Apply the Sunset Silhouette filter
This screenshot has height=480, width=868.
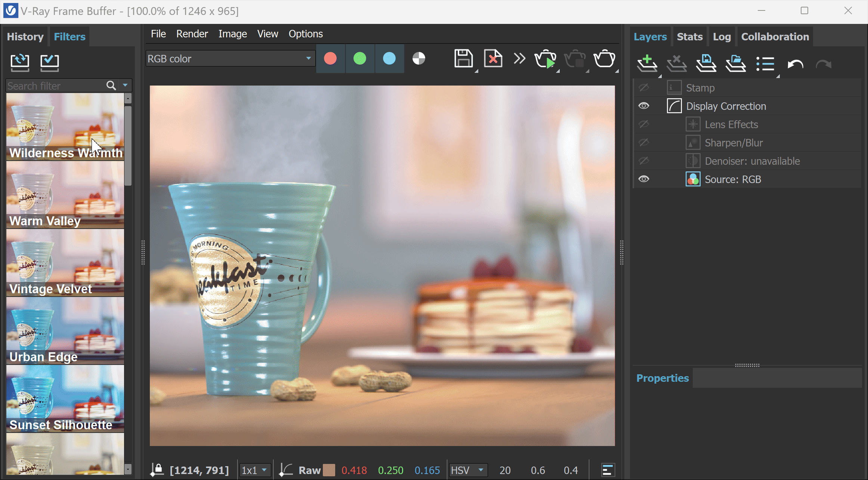click(65, 399)
